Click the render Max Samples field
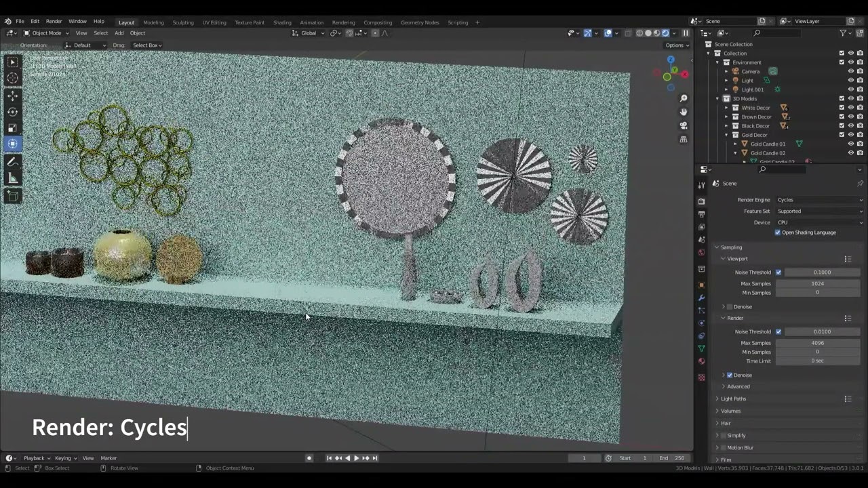 pyautogui.click(x=818, y=343)
